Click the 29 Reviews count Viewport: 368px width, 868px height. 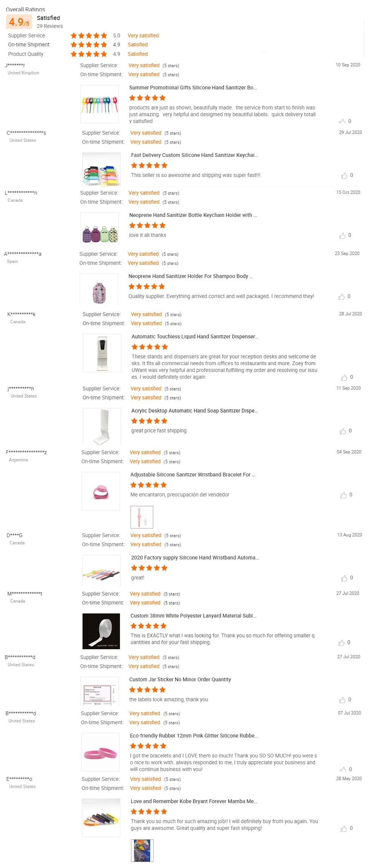[x=50, y=26]
